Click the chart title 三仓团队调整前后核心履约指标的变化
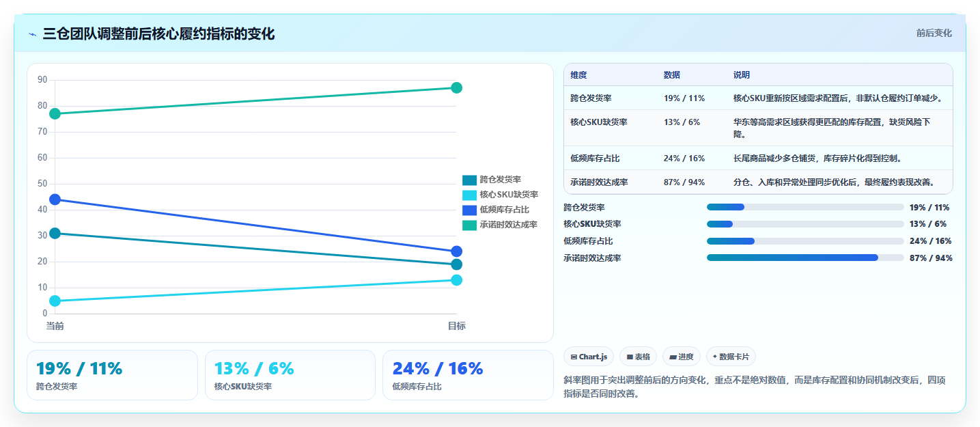The width and height of the screenshot is (980, 427). 158,34
